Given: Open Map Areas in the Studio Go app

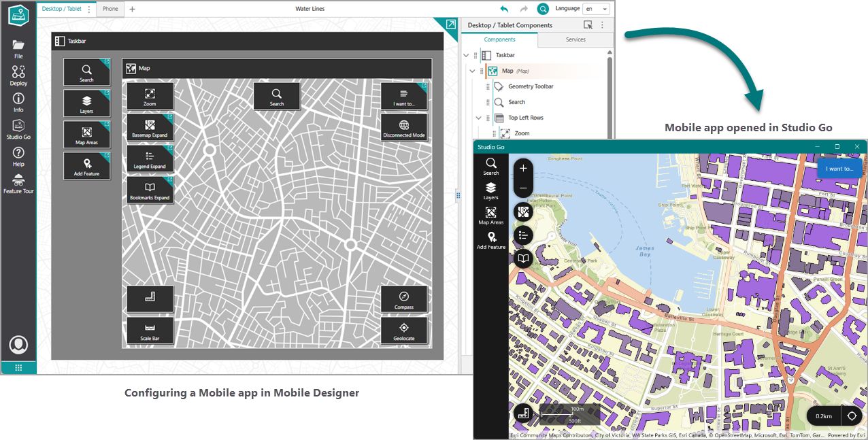Looking at the screenshot, I should click(x=491, y=216).
